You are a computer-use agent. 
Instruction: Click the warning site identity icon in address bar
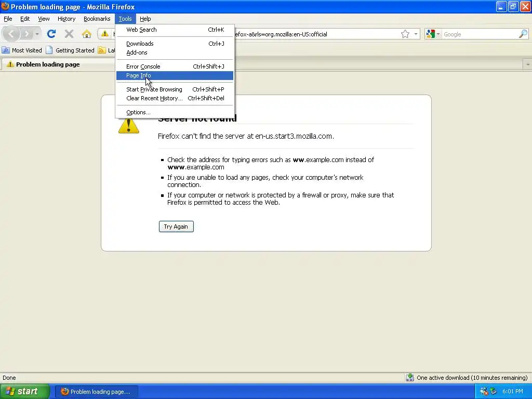coord(105,34)
